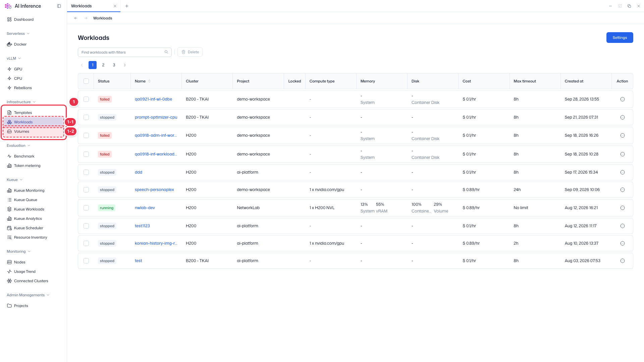The width and height of the screenshot is (644, 362).
Task: Open the Benchmark chart icon
Action: [9, 156]
